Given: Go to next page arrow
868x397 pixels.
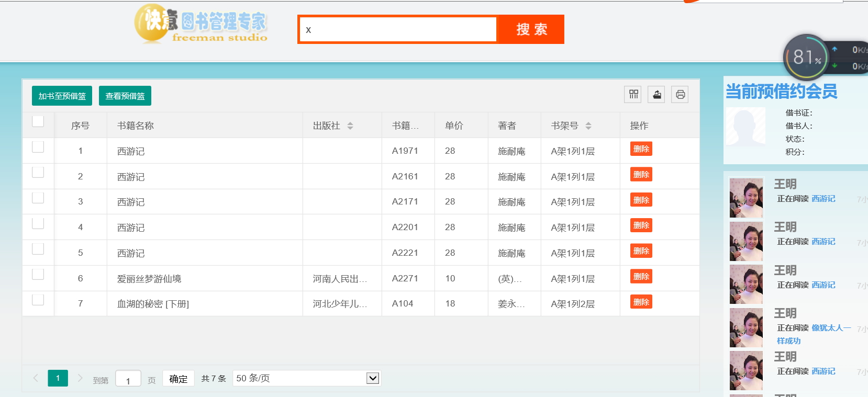Looking at the screenshot, I should coord(80,378).
